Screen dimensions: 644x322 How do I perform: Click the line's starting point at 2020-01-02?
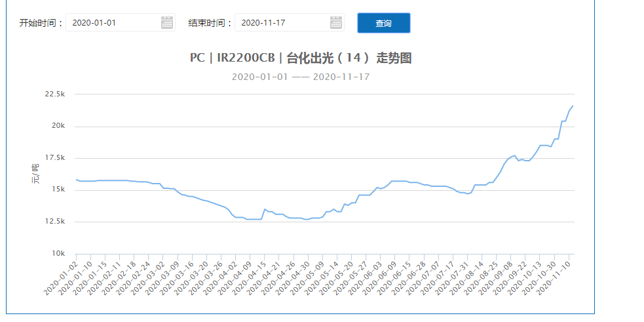pos(77,180)
